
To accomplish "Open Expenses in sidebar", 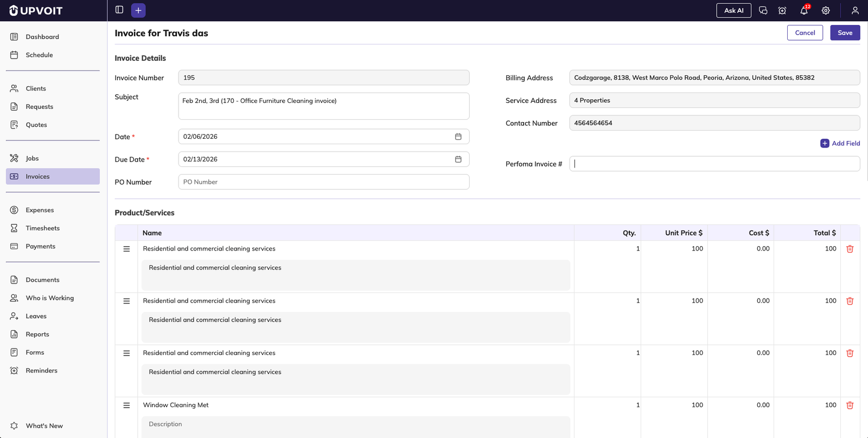I will point(53,210).
